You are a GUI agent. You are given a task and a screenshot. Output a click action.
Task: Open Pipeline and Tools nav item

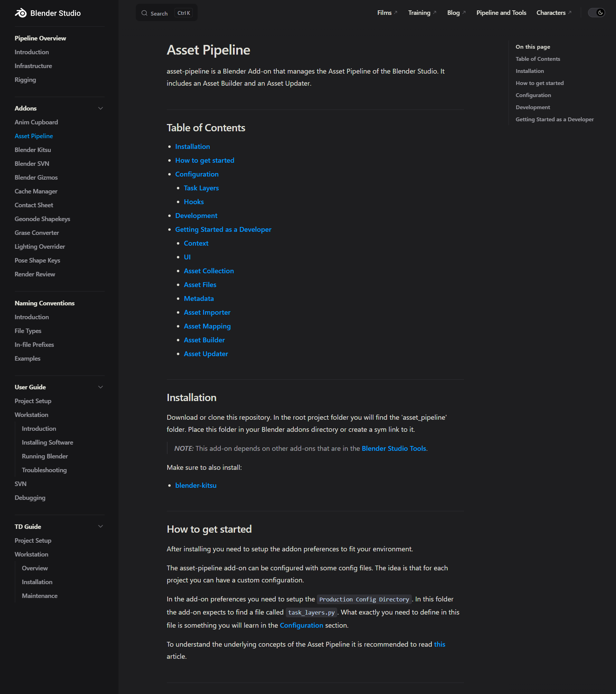(x=501, y=13)
